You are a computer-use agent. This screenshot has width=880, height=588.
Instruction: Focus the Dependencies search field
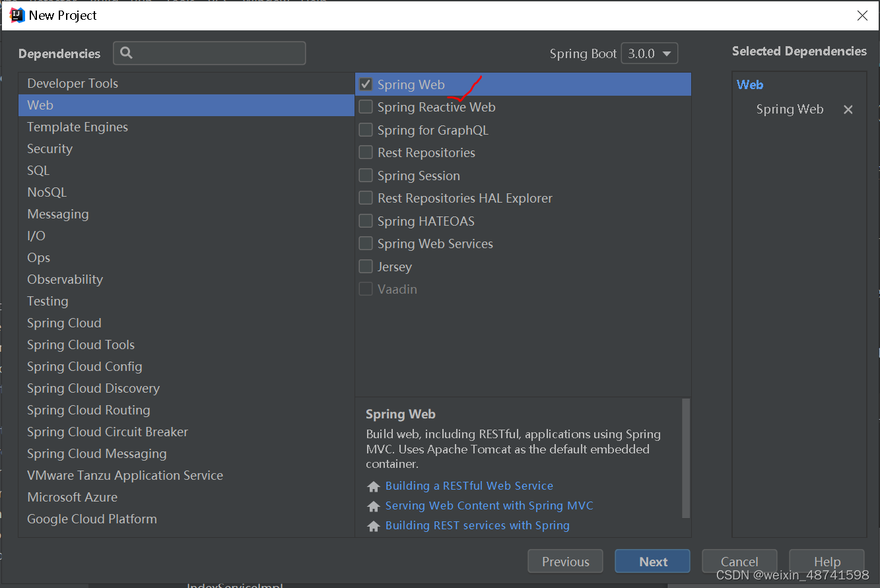point(209,53)
